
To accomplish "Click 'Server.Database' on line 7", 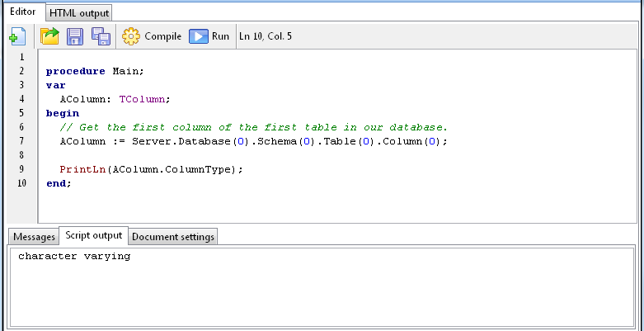I will click(x=182, y=141).
